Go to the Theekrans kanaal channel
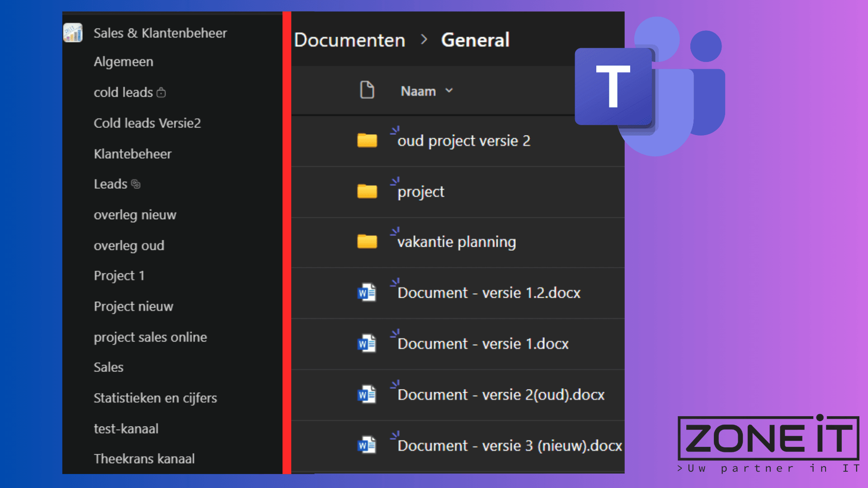The height and width of the screenshot is (488, 868). pyautogui.click(x=144, y=459)
